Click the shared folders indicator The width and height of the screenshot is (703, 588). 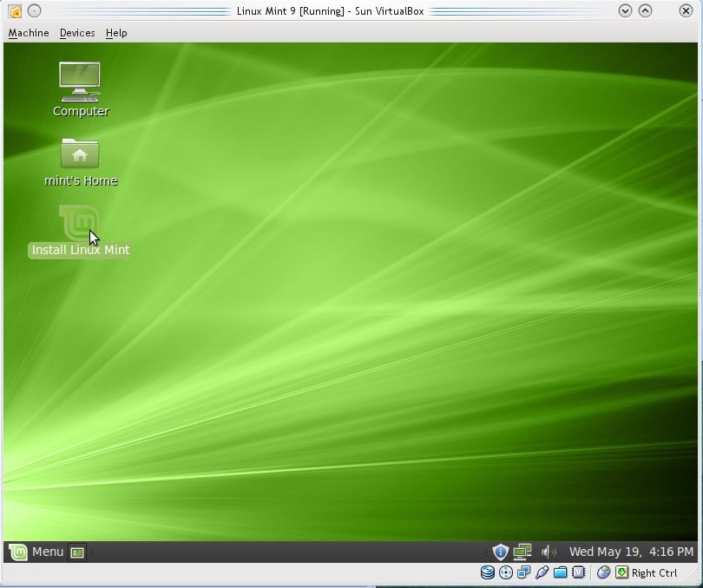pos(559,572)
